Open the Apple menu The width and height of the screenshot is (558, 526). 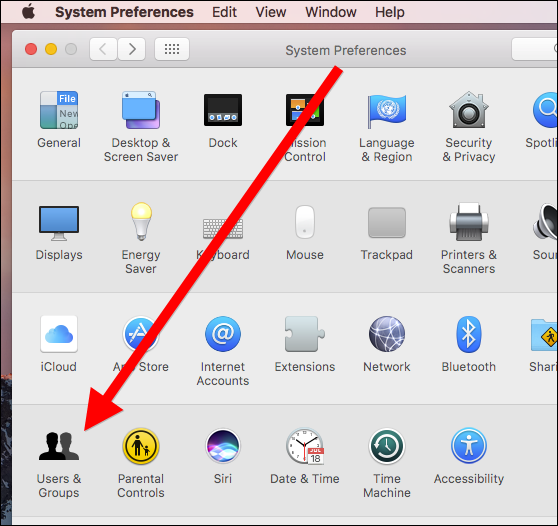tap(28, 12)
